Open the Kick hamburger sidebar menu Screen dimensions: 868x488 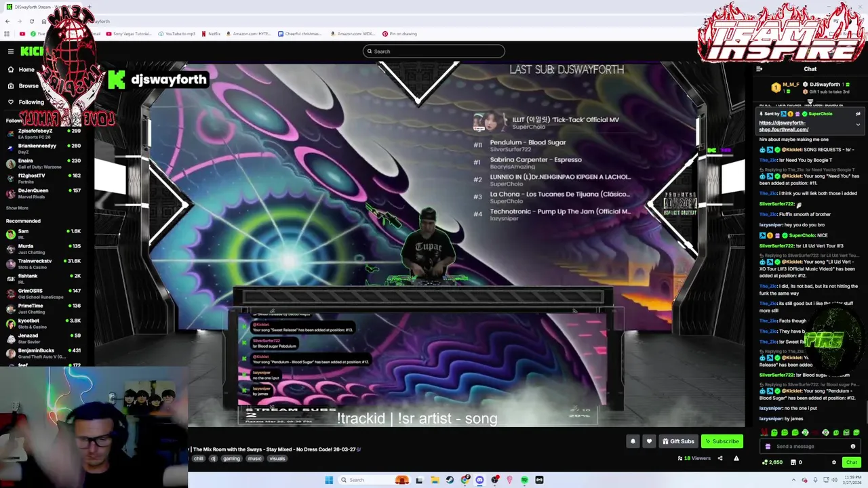[x=11, y=51]
